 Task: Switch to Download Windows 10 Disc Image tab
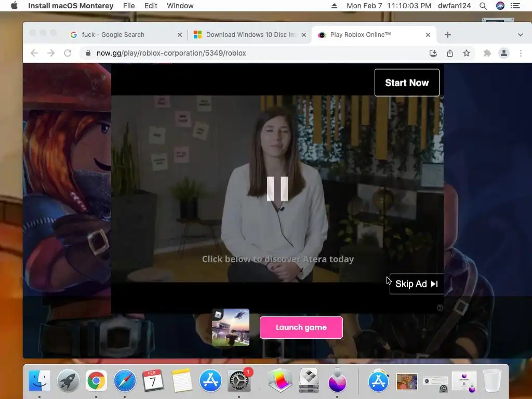[x=249, y=35]
